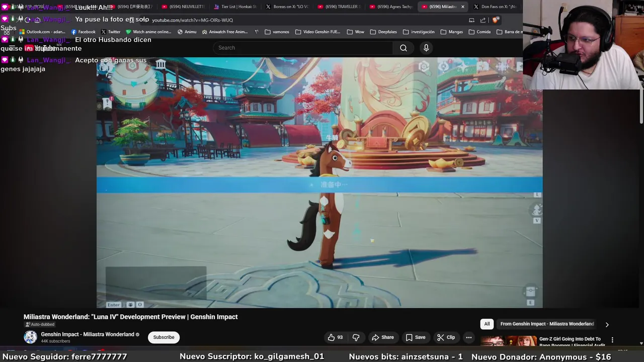Start voice search with the microphone icon
Screen dimensions: 644x362
[426, 48]
